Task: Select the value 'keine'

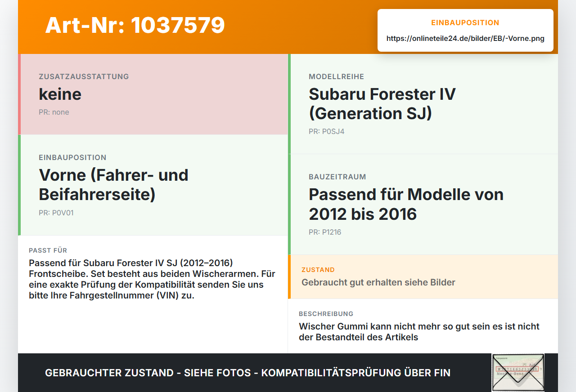Action: pos(60,94)
